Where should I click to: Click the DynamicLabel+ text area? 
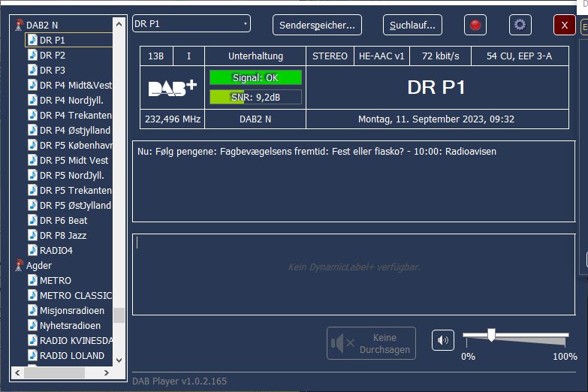pyautogui.click(x=354, y=274)
